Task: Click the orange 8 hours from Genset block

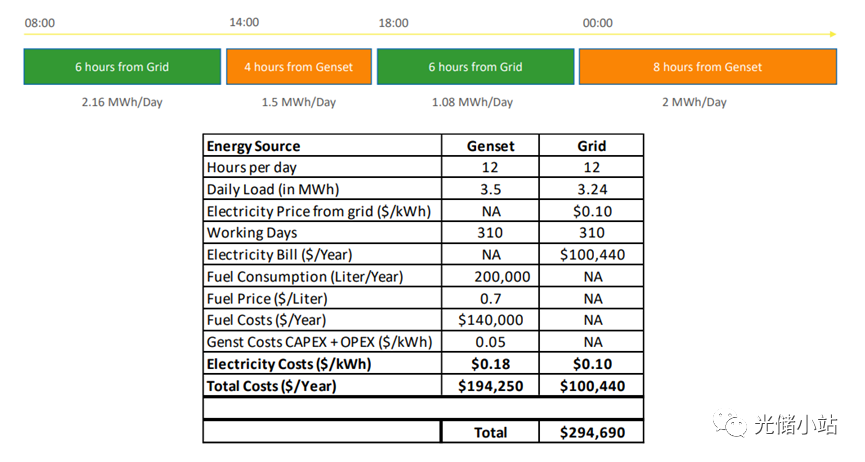Action: pyautogui.click(x=707, y=67)
